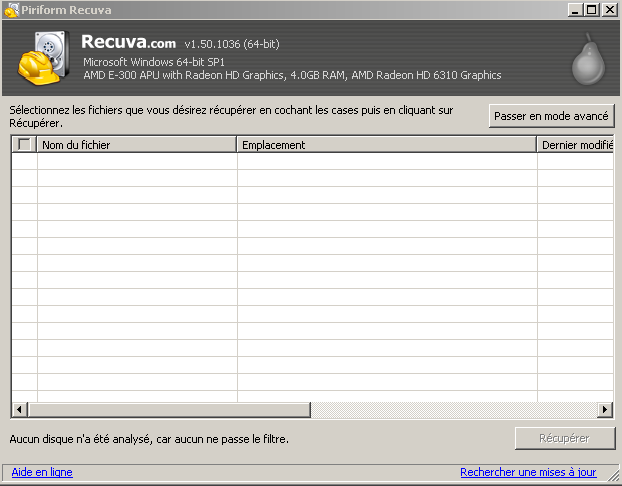The image size is (622, 486).
Task: Maximize the Piriform Recuva window
Action: (591, 10)
